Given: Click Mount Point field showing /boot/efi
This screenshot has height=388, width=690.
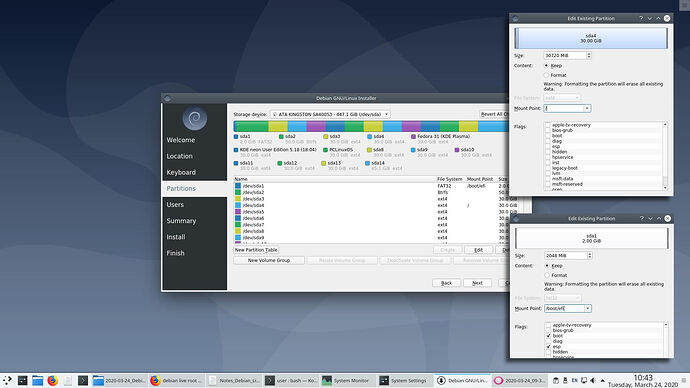Looking at the screenshot, I should point(564,308).
